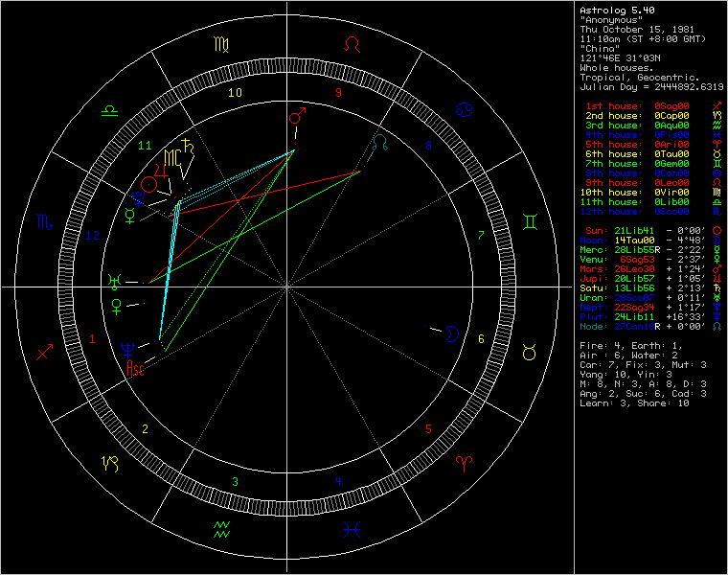
Task: Click house number 10 in the chart
Action: click(x=235, y=92)
